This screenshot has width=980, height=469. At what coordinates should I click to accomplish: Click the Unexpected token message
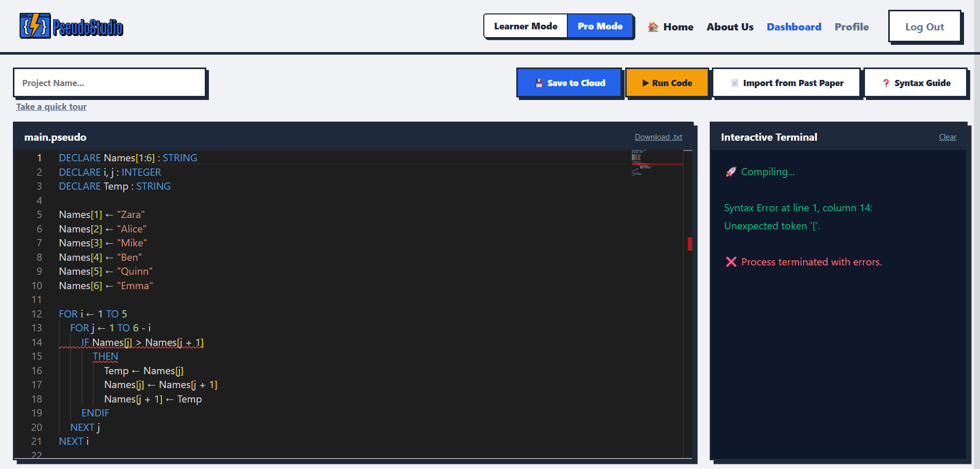(772, 226)
